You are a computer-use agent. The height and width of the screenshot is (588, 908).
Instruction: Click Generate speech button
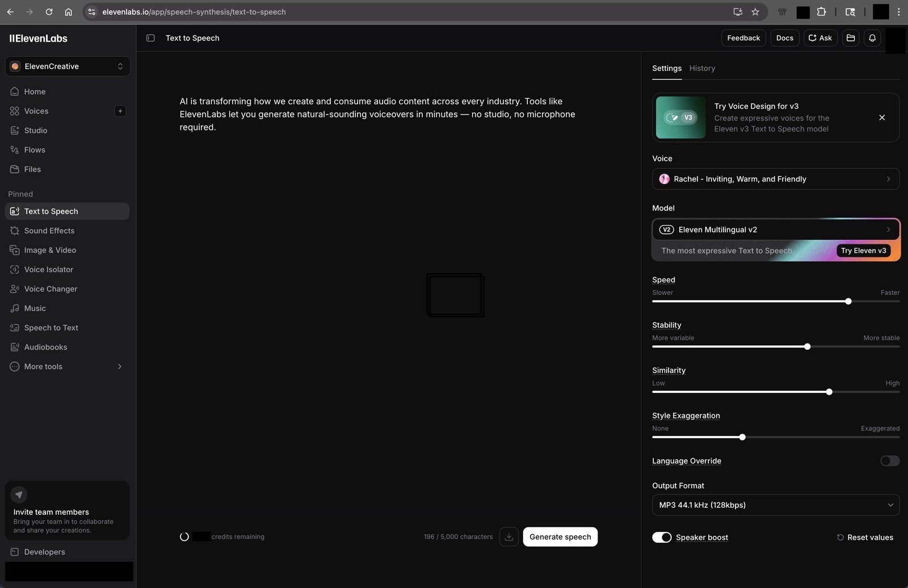coord(560,537)
